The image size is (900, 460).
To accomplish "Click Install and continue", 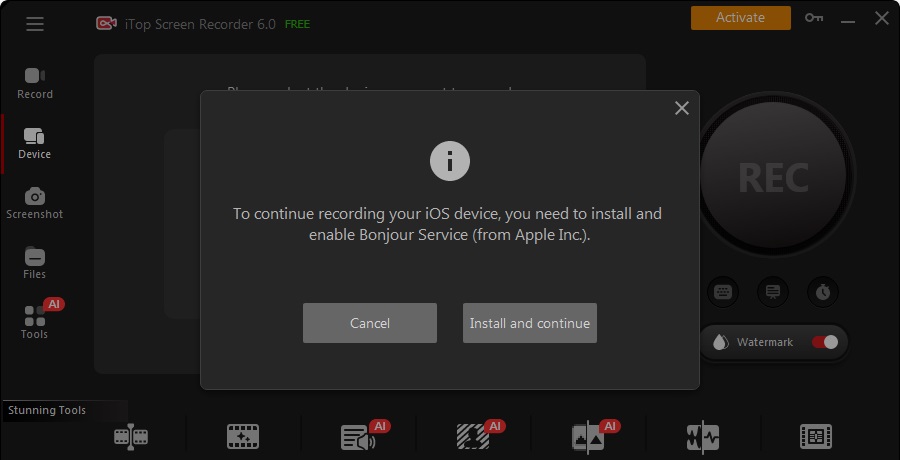I will [x=530, y=323].
